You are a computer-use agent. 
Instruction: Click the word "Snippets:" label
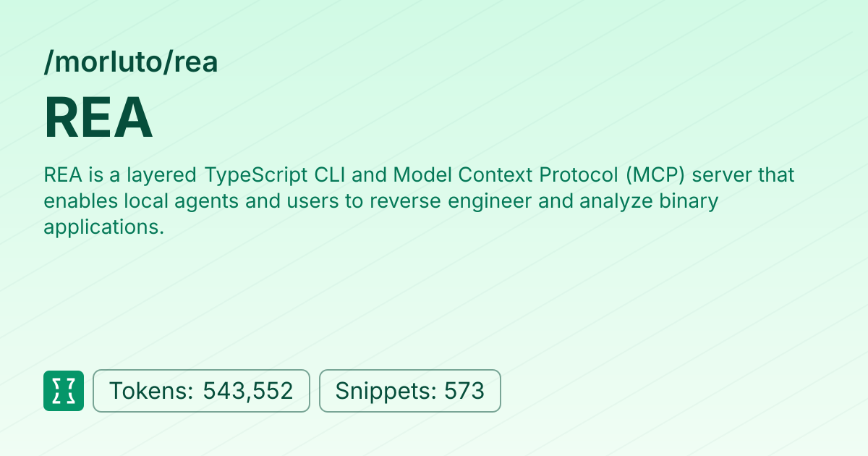tap(386, 392)
